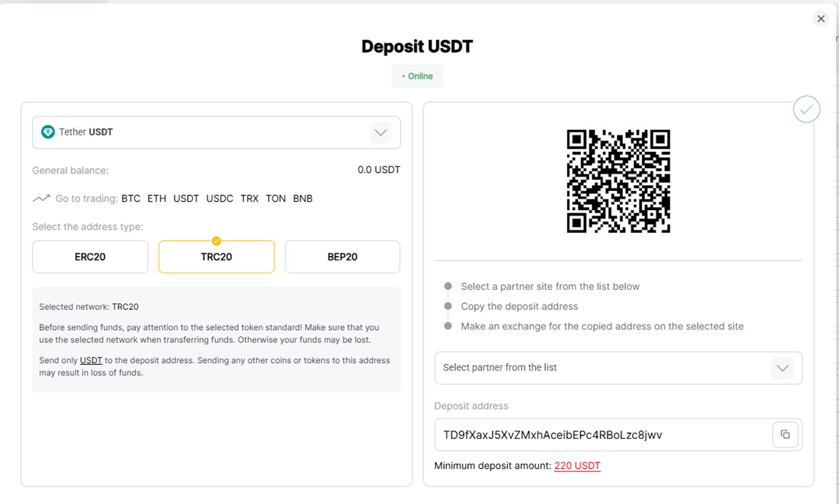Click the underlined USDT link in warning

click(x=91, y=360)
